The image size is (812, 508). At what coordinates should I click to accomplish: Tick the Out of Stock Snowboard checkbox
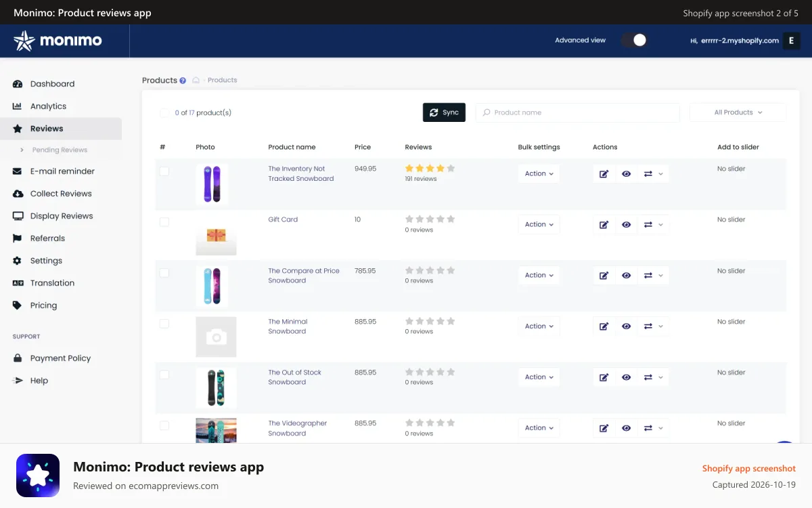click(164, 375)
